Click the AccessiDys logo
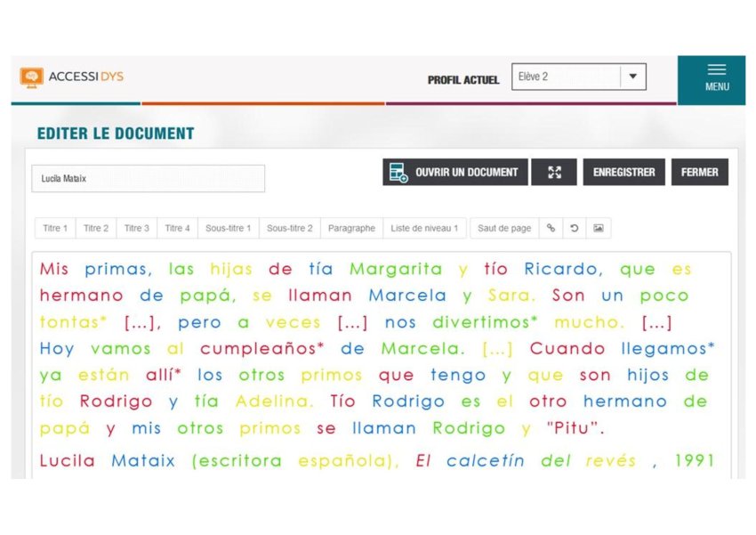756x535 pixels. coord(72,77)
